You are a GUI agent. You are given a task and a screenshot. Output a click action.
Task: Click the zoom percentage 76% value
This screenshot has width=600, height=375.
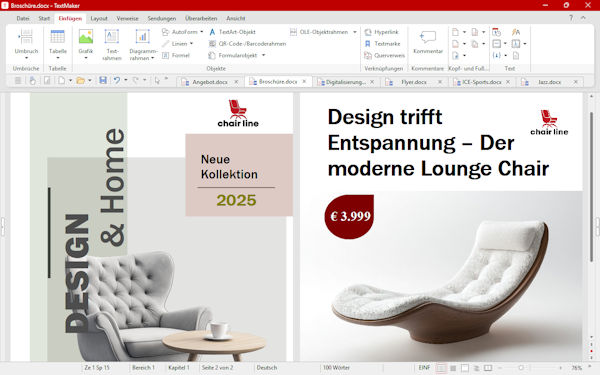pos(577,368)
